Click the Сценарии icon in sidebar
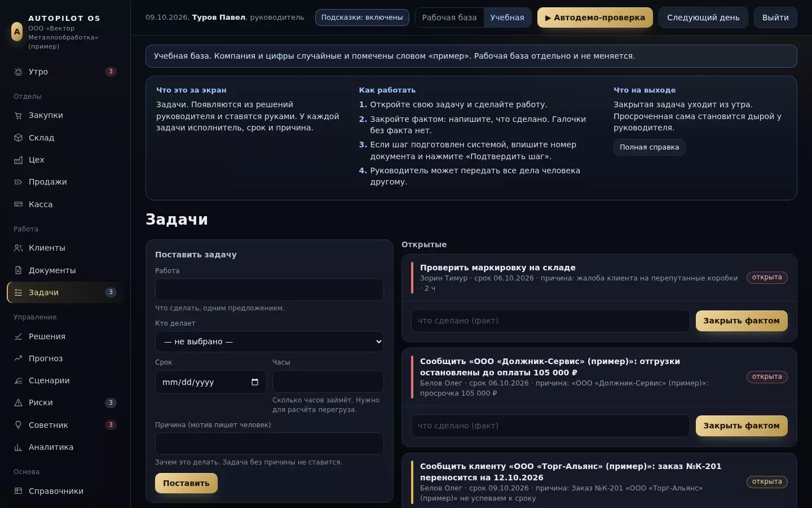812x508 pixels. click(x=18, y=380)
